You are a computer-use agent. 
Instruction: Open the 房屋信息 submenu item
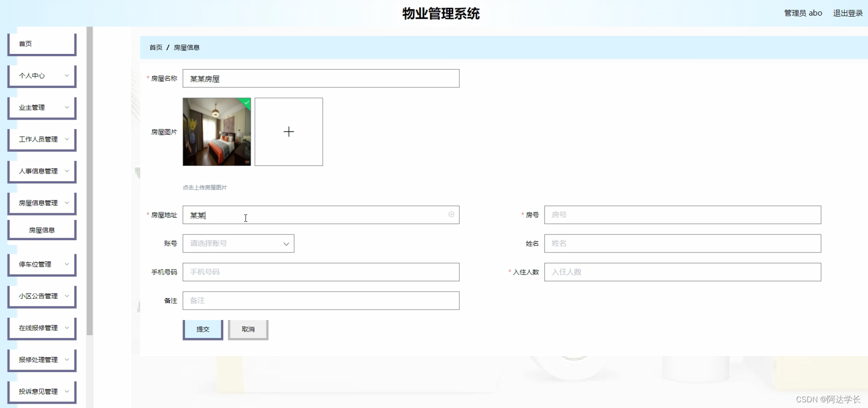[42, 230]
